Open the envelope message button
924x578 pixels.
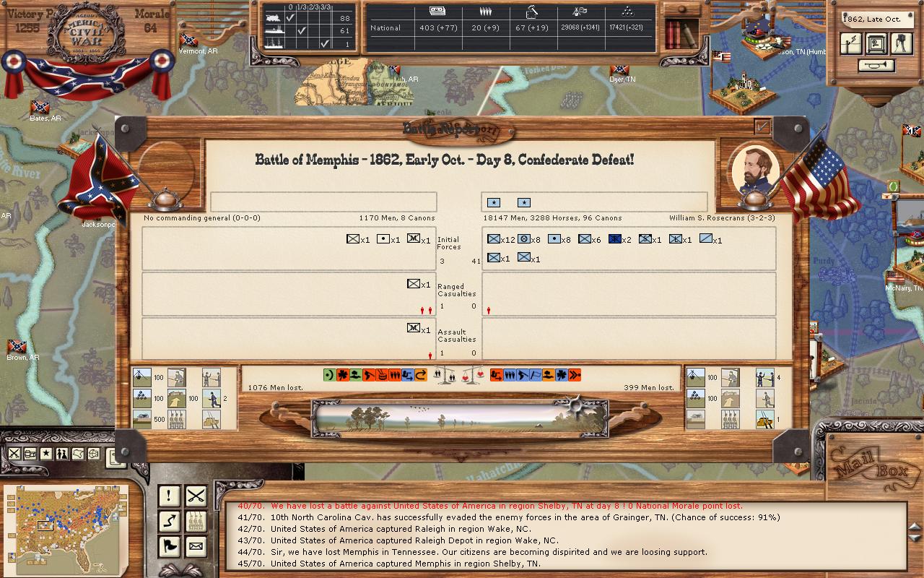click(196, 546)
